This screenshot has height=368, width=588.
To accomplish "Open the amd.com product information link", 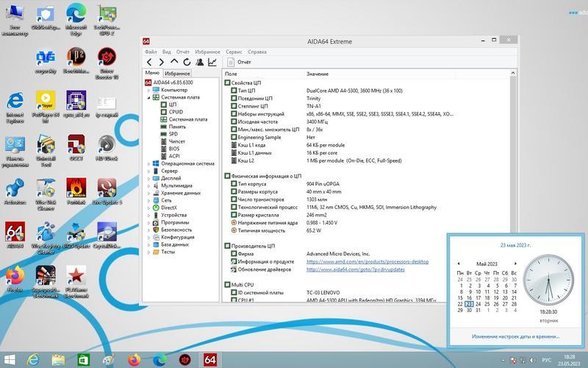I will 367,261.
